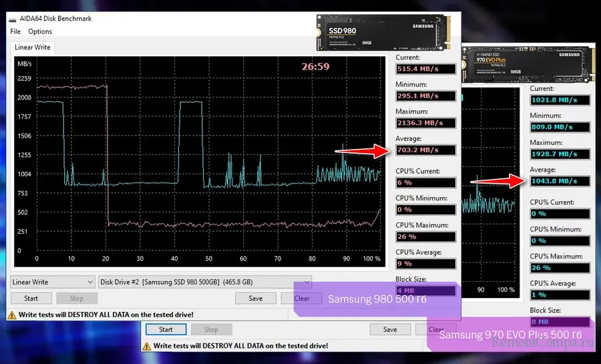
Task: Select CPU% Maximum 26 % in Samsung 980 window
Action: 426,236
